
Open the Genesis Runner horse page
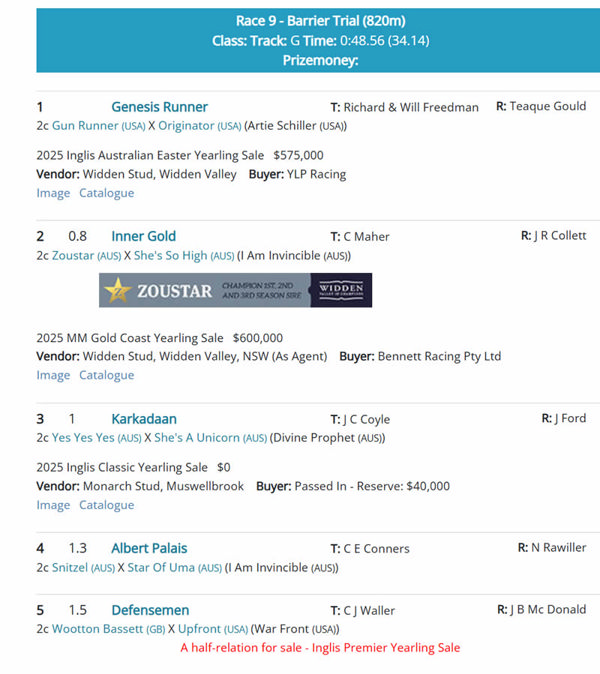[x=159, y=107]
